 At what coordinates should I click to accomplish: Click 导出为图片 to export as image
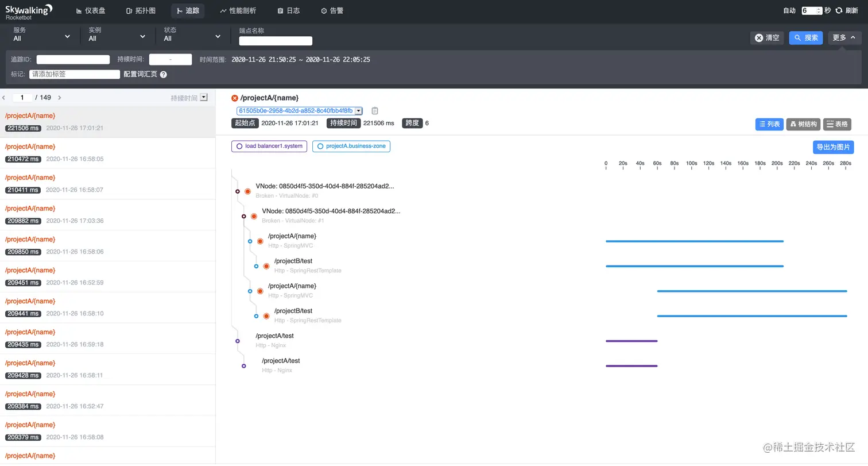point(833,147)
